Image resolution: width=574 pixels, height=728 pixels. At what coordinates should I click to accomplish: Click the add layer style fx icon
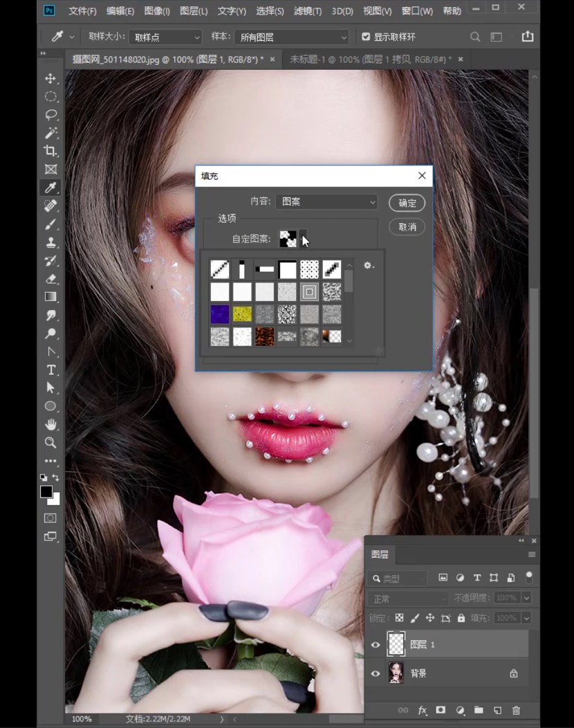coord(422,710)
